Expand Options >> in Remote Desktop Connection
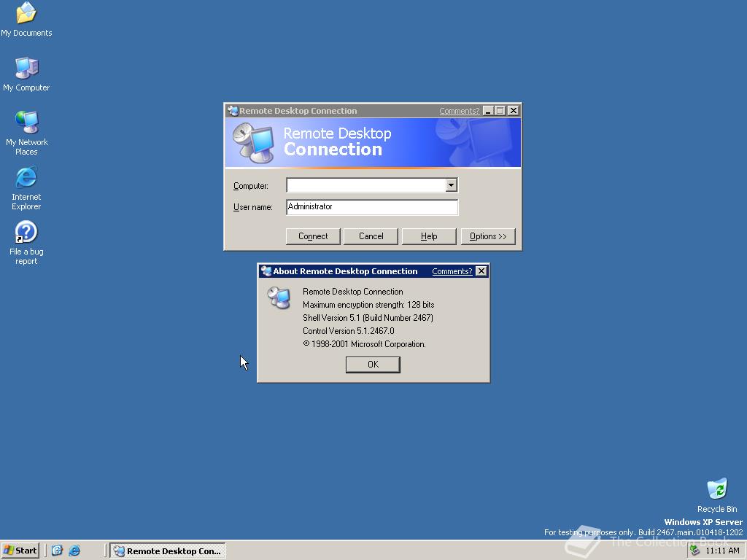This screenshot has height=560, width=747. point(488,236)
